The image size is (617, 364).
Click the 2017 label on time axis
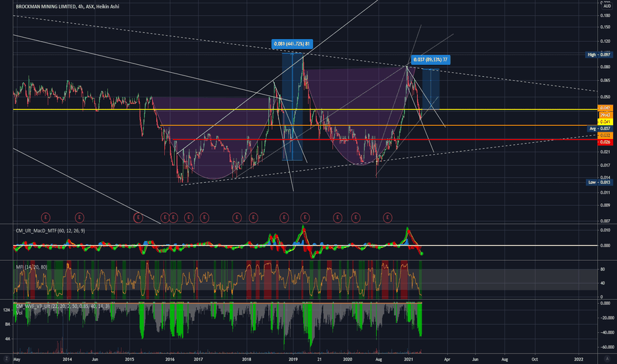pos(198,359)
